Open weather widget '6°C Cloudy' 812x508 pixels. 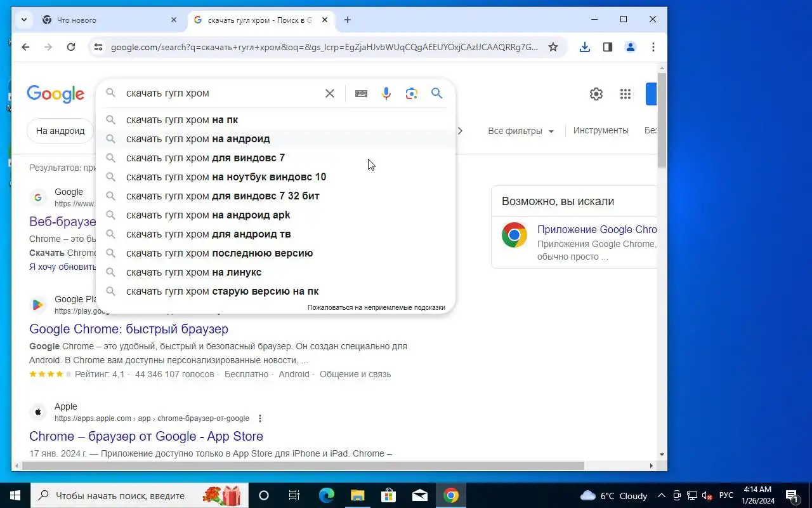click(x=613, y=495)
